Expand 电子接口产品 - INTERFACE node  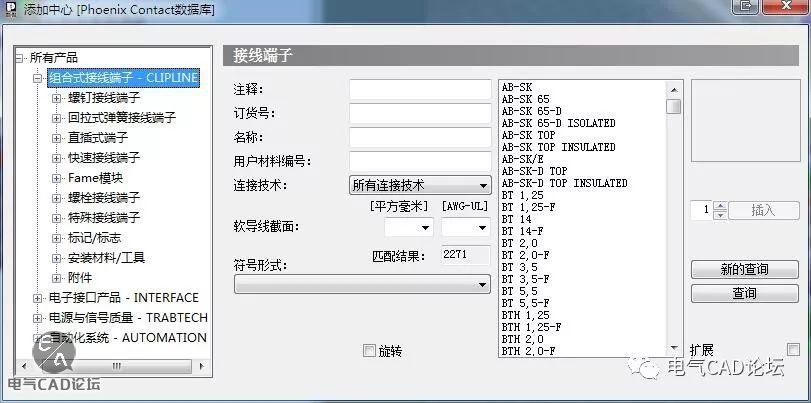point(37,298)
